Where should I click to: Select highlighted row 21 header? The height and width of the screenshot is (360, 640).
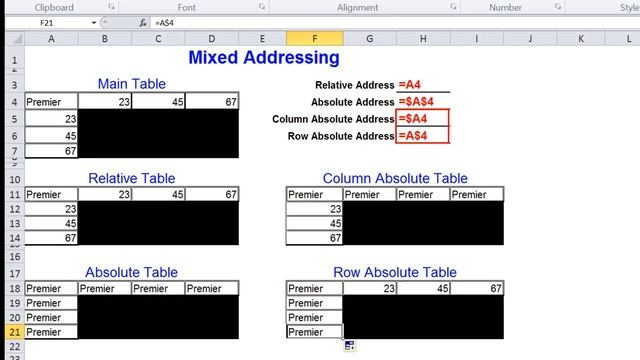tap(15, 332)
